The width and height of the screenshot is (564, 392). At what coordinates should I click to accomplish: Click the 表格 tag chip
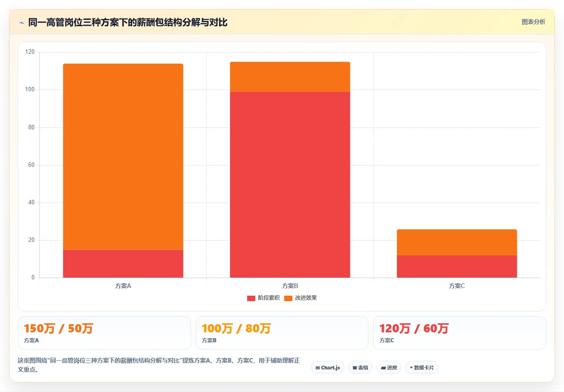(360, 368)
